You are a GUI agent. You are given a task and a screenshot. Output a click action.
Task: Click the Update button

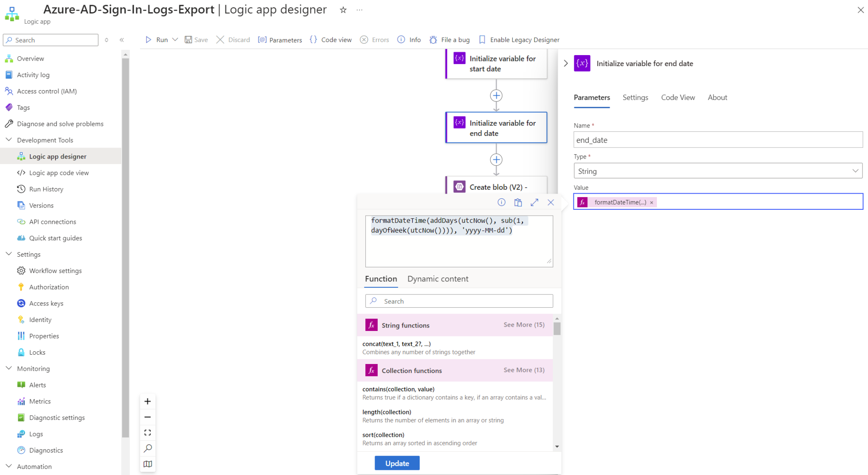397,463
